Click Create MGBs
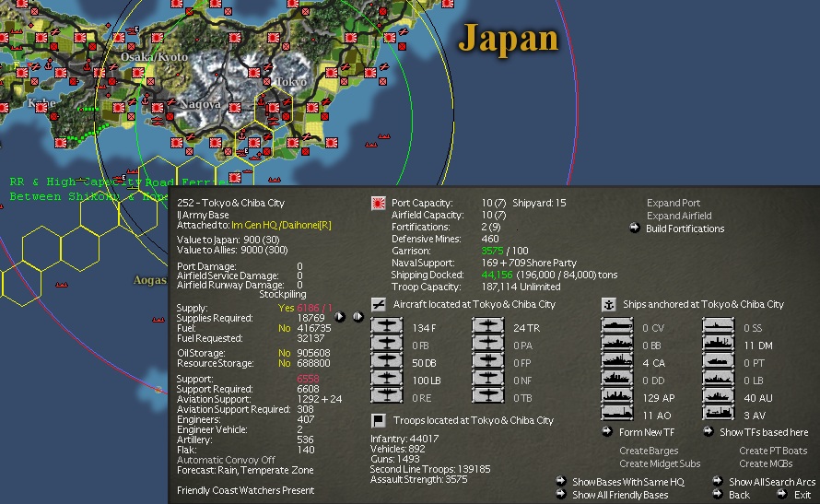This screenshot has height=504, width=820. [766, 463]
